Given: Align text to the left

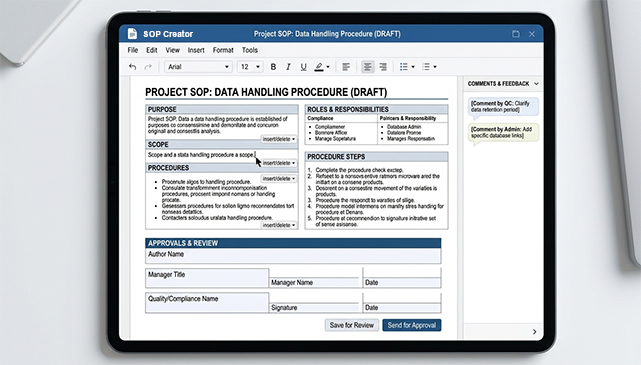Looking at the screenshot, I should pos(346,67).
